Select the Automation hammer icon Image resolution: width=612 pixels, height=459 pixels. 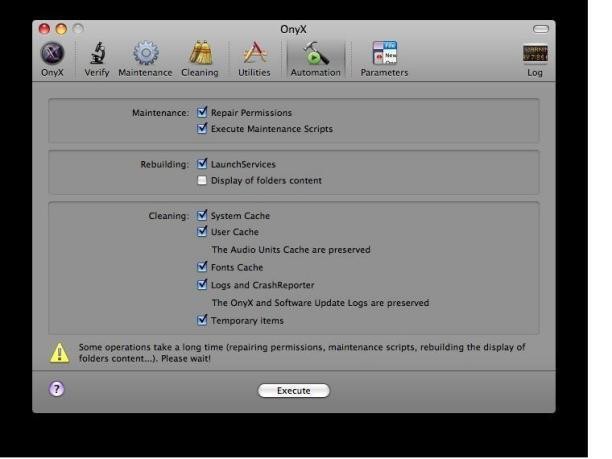pyautogui.click(x=316, y=53)
